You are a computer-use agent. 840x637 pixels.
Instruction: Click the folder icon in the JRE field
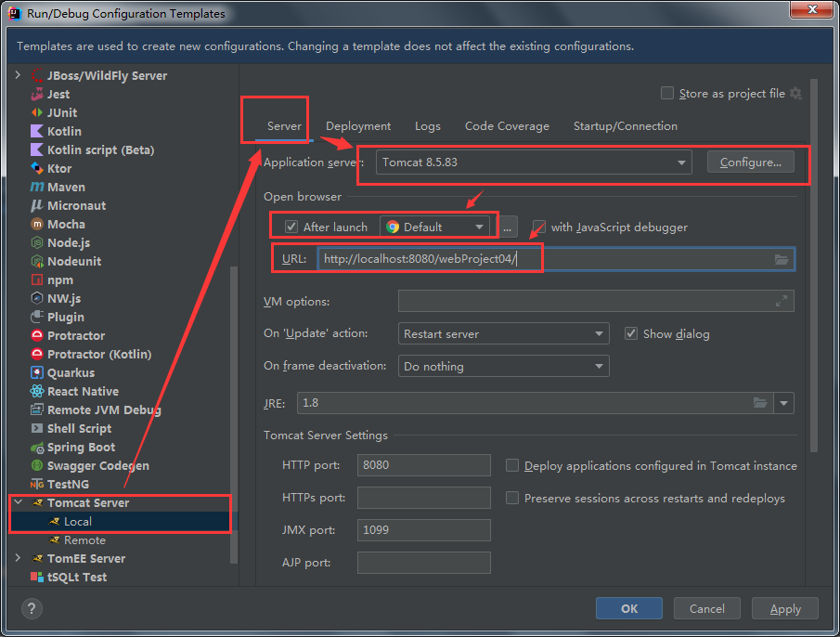760,403
